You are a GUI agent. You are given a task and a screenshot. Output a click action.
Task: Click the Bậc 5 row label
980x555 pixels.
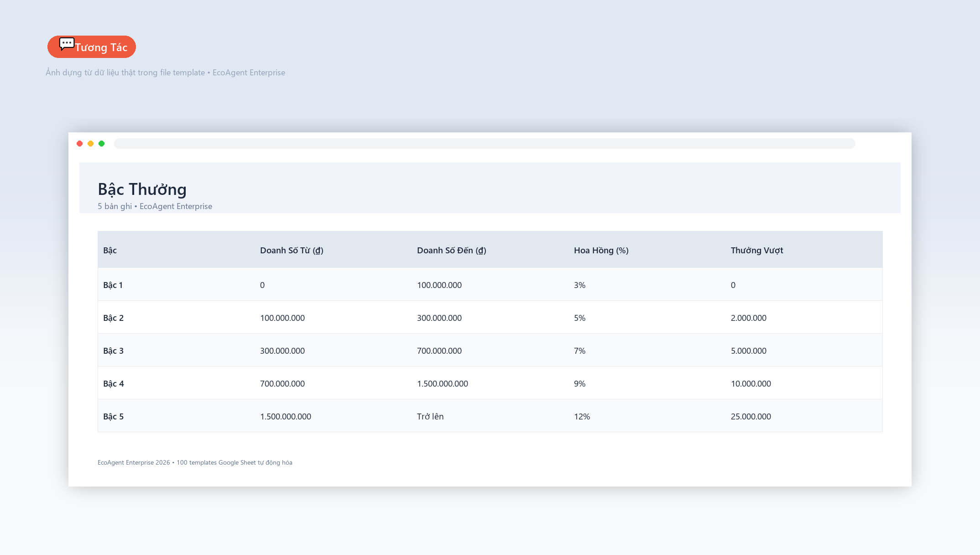coord(113,416)
